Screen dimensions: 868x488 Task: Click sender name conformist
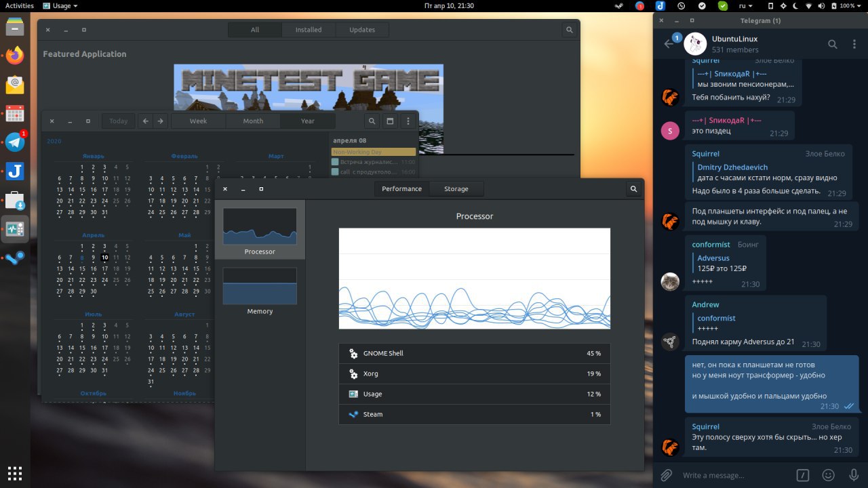(711, 244)
